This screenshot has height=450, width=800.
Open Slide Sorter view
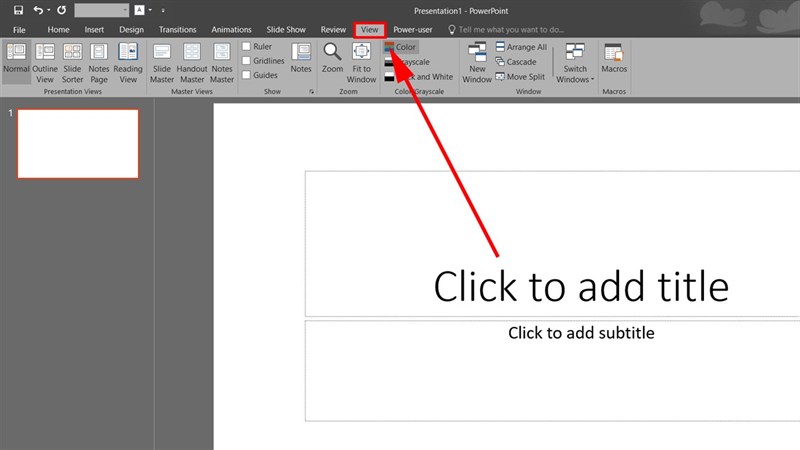72,63
